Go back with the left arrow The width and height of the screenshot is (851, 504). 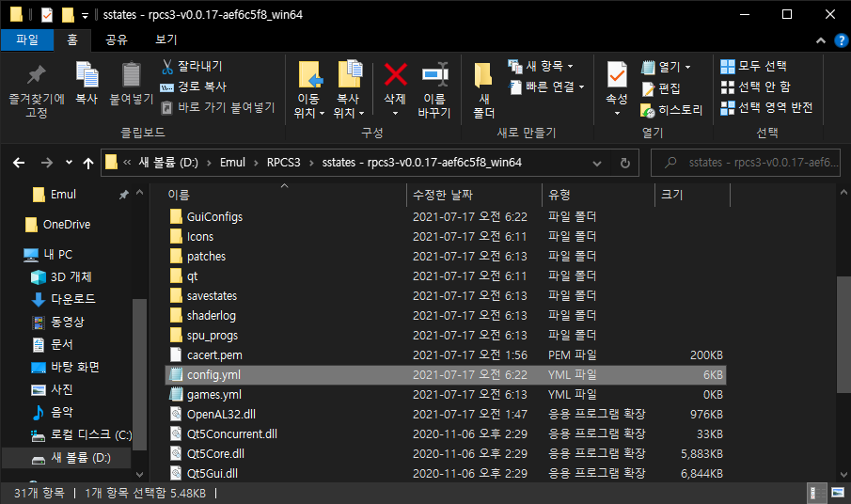(19, 163)
